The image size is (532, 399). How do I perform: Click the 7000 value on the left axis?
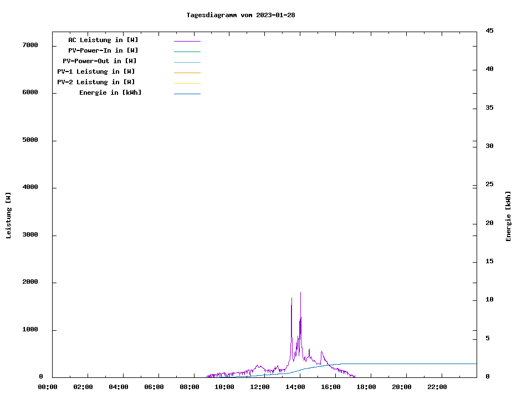point(29,45)
